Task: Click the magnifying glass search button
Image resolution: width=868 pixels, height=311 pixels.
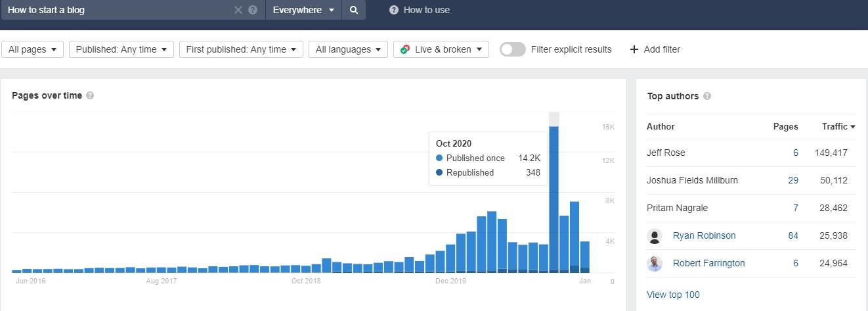Action: [x=354, y=10]
